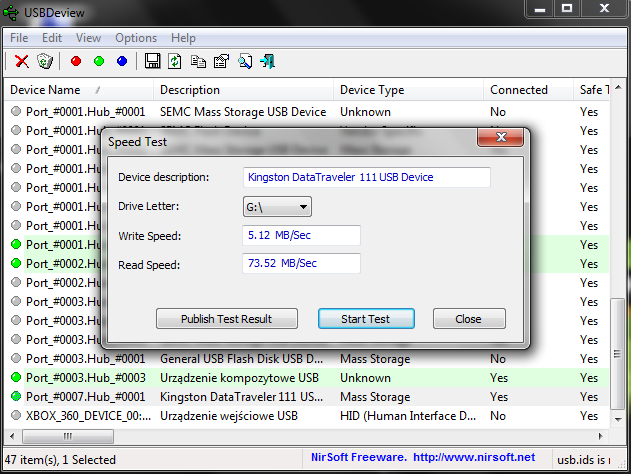Viewport: 631px width, 476px height.
Task: Click the Close button in Speed Test dialog
Action: click(469, 319)
